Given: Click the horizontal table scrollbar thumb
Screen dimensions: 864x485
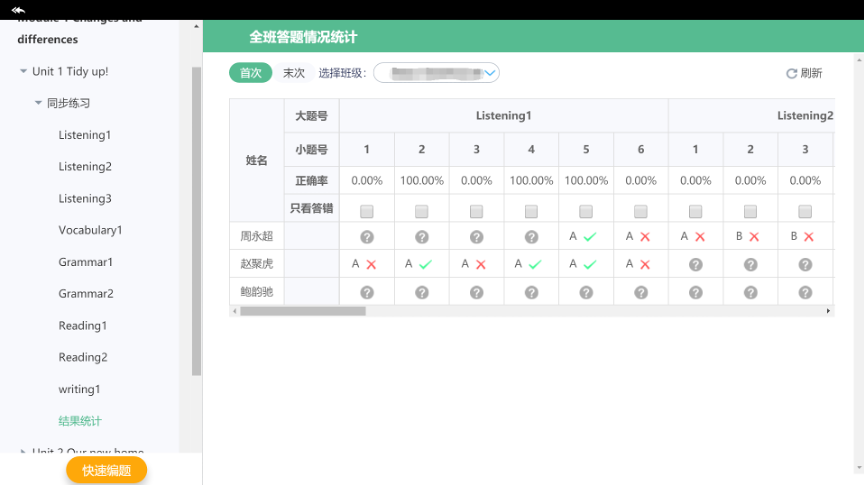Looking at the screenshot, I should click(x=303, y=311).
